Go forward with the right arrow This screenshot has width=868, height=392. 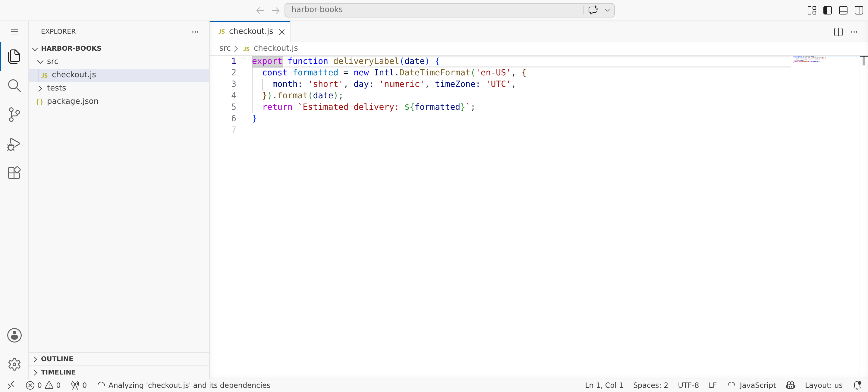click(x=276, y=11)
